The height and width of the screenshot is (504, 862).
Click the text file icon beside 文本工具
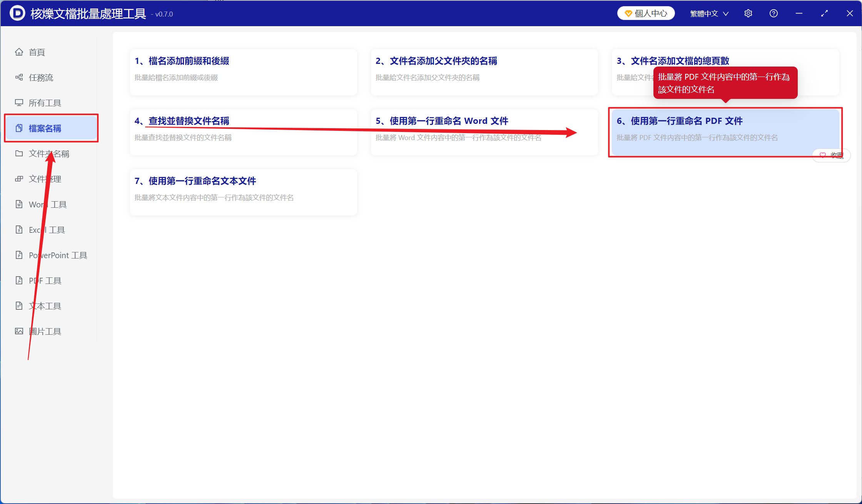[19, 306]
